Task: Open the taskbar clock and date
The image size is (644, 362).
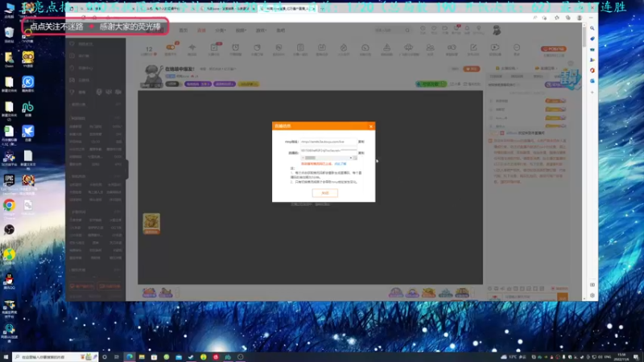Action: pyautogui.click(x=621, y=357)
